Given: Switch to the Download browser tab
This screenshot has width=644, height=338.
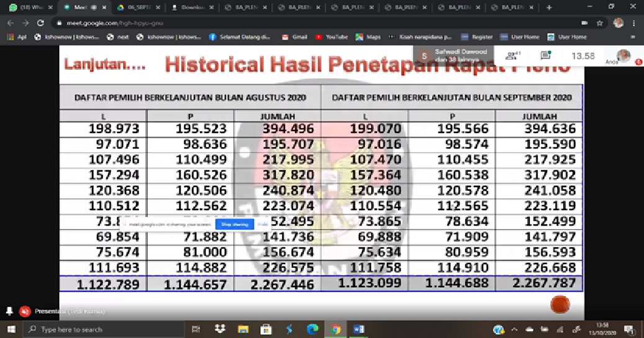Looking at the screenshot, I should pyautogui.click(x=189, y=7).
